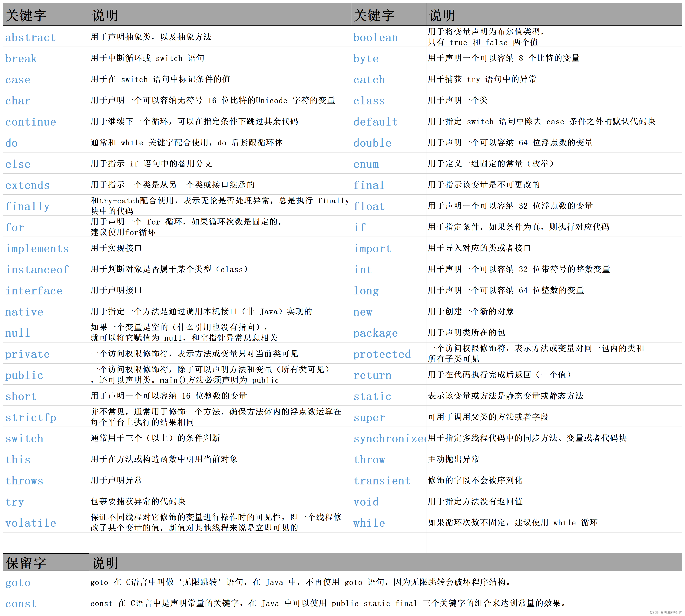The width and height of the screenshot is (685, 616).
Task: Click the 'implements' keyword
Action: [x=37, y=248]
